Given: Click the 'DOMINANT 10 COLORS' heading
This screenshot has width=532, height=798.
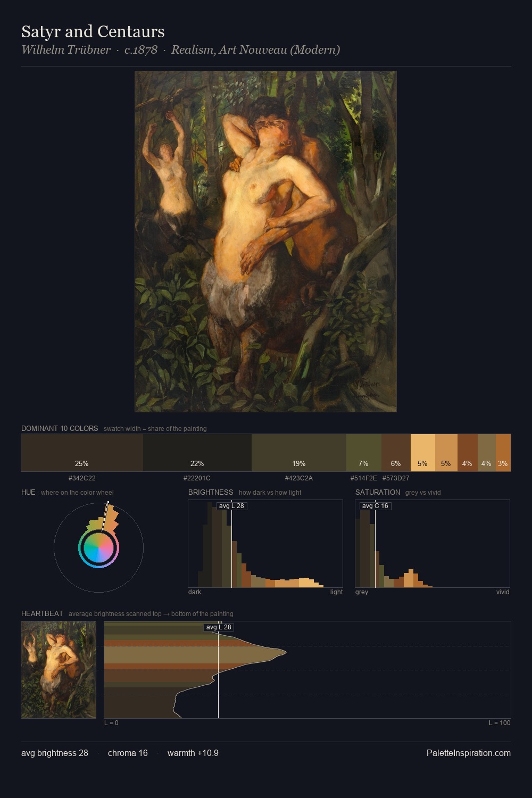Looking at the screenshot, I should click(x=60, y=428).
